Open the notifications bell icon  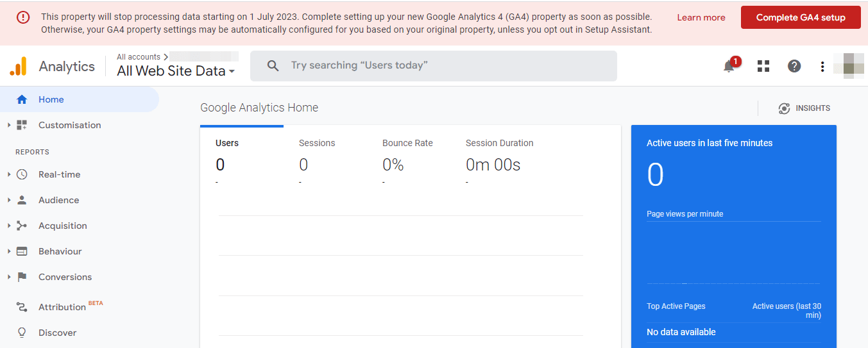(x=729, y=66)
